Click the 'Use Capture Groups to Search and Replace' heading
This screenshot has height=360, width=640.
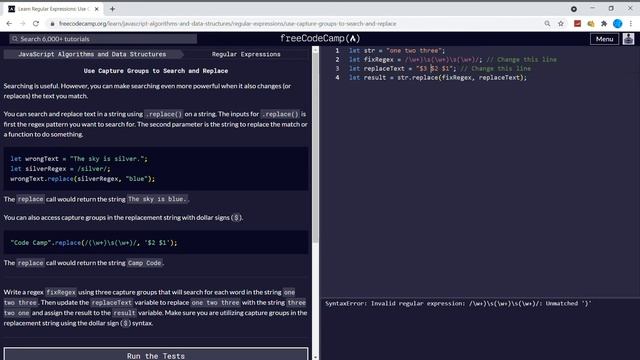[x=156, y=71]
